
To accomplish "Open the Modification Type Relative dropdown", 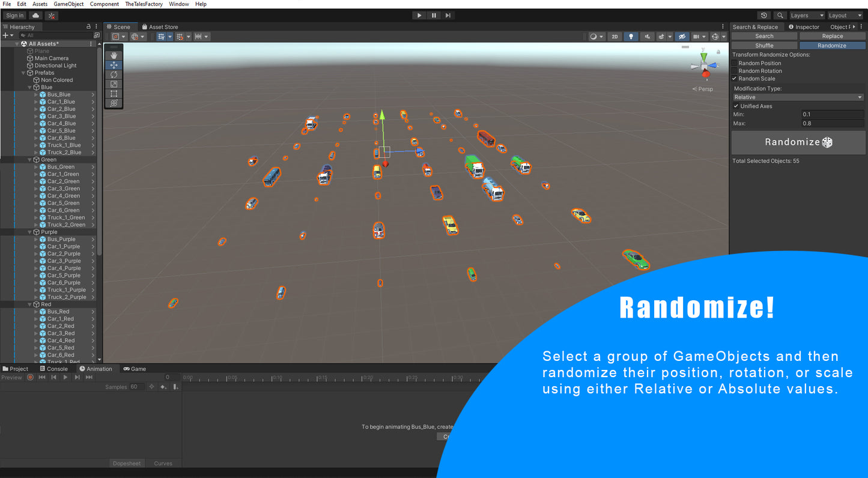I will [798, 97].
